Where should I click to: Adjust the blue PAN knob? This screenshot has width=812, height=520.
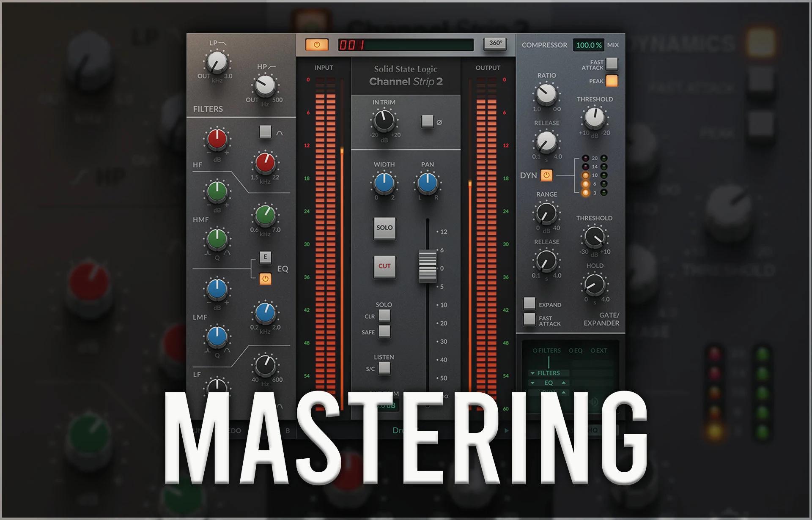(x=427, y=183)
